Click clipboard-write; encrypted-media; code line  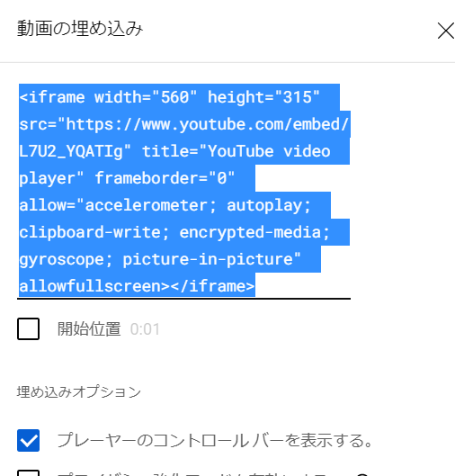point(174,232)
